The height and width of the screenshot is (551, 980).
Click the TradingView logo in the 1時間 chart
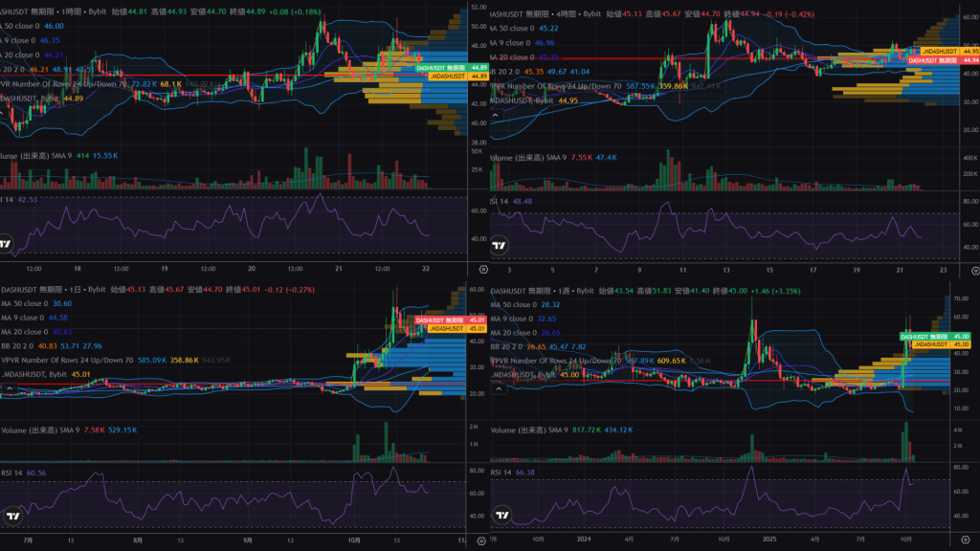tap(8, 244)
